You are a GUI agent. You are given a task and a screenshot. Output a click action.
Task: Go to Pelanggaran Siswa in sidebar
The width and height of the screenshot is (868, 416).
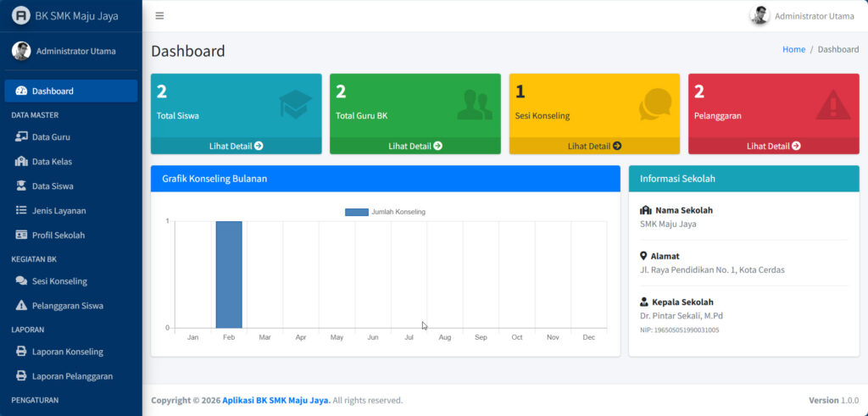pos(67,305)
